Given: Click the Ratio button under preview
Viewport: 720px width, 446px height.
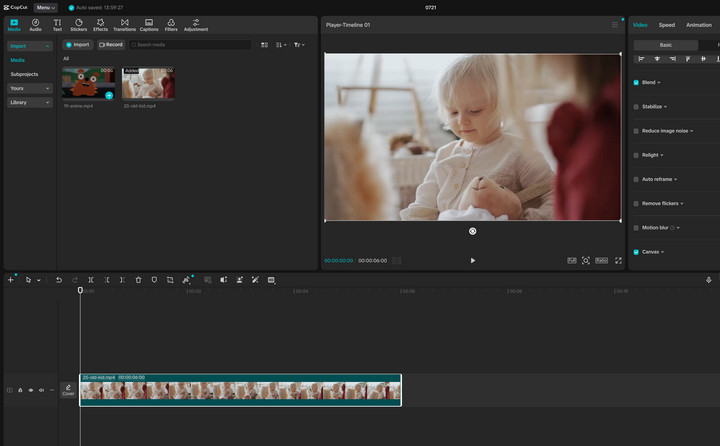Looking at the screenshot, I should [602, 260].
